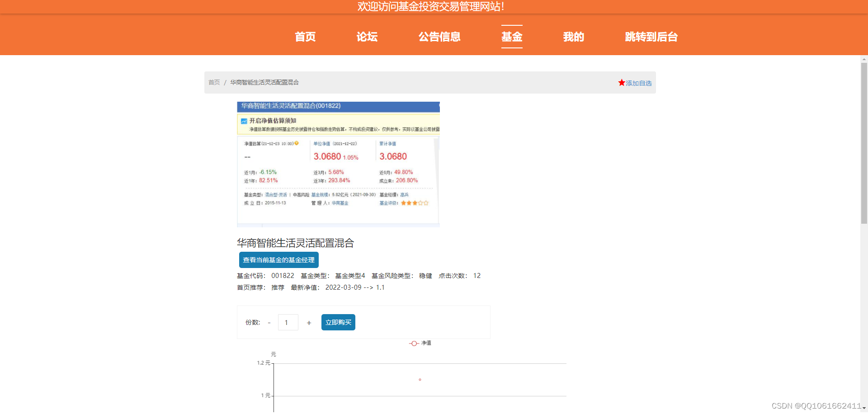Open the fund detail thumbnail image
The width and height of the screenshot is (868, 414).
338,164
